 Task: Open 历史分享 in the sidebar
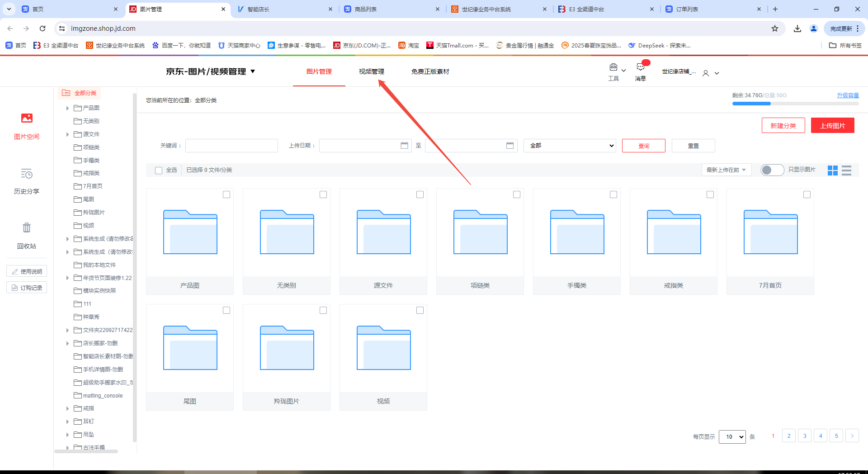[x=27, y=174]
